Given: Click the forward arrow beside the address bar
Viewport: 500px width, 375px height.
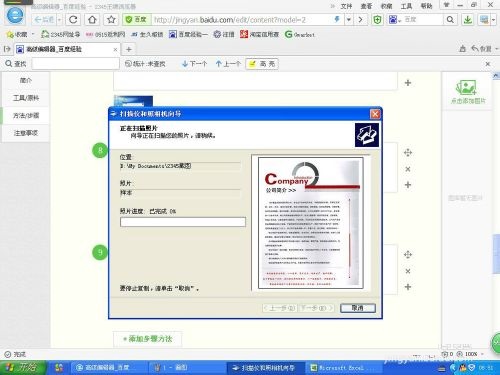Looking at the screenshot, I should pyautogui.click(x=360, y=20).
